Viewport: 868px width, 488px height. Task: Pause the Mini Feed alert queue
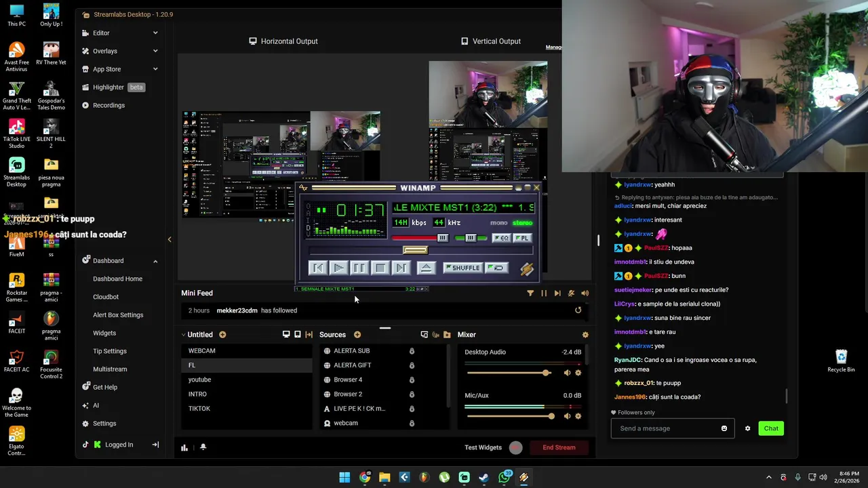click(544, 293)
